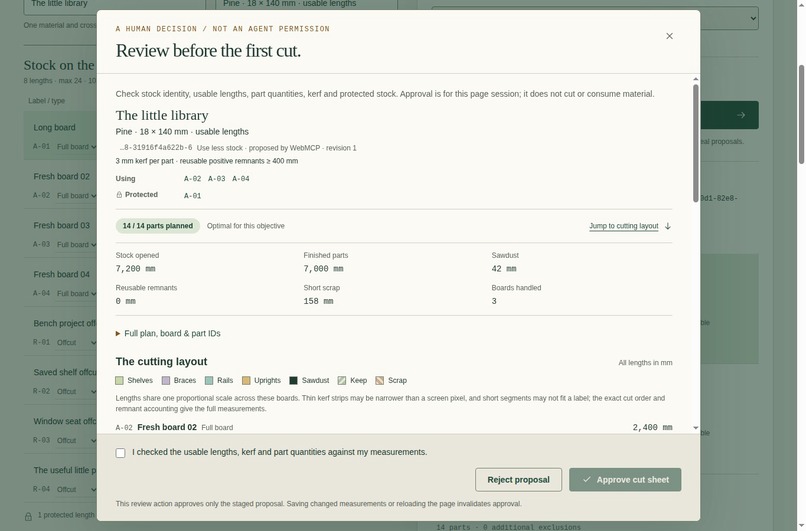
Task: Expand Full plan, board & part IDs
Action: click(x=168, y=334)
